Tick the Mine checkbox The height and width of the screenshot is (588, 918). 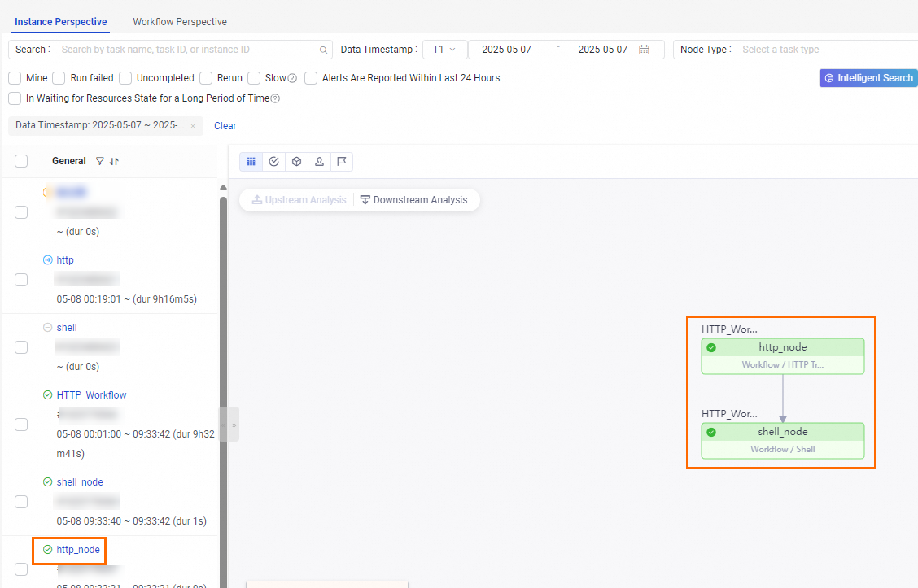pyautogui.click(x=15, y=78)
